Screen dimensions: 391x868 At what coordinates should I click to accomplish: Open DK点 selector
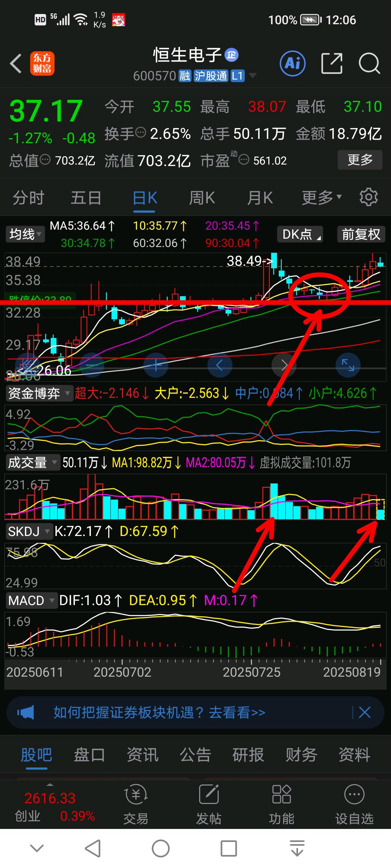click(x=300, y=234)
